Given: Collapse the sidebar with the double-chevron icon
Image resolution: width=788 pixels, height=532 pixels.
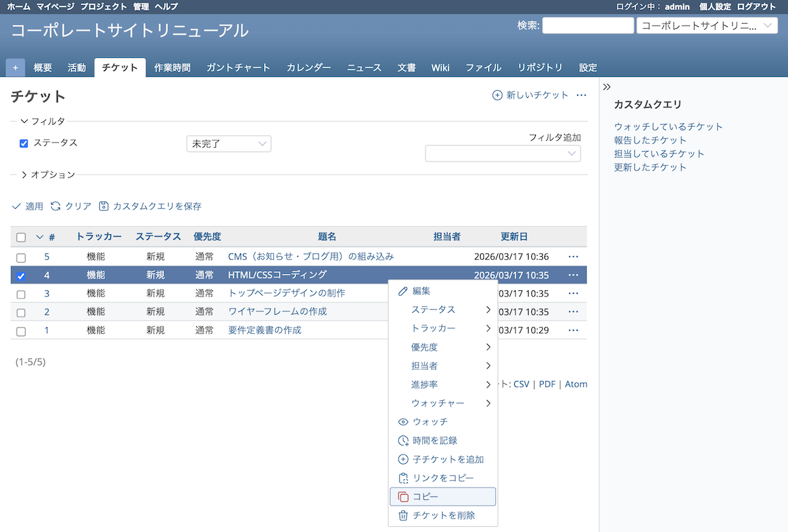Looking at the screenshot, I should tap(607, 87).
